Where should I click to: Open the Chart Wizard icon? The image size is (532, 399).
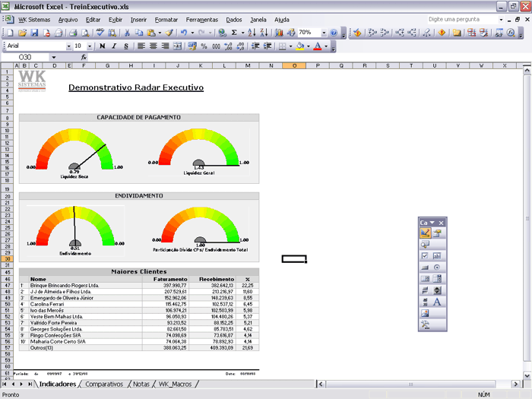click(279, 33)
